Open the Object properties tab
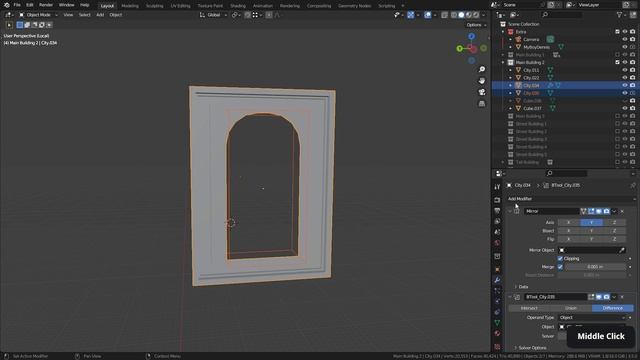This screenshot has width=640, height=360. pos(497,269)
